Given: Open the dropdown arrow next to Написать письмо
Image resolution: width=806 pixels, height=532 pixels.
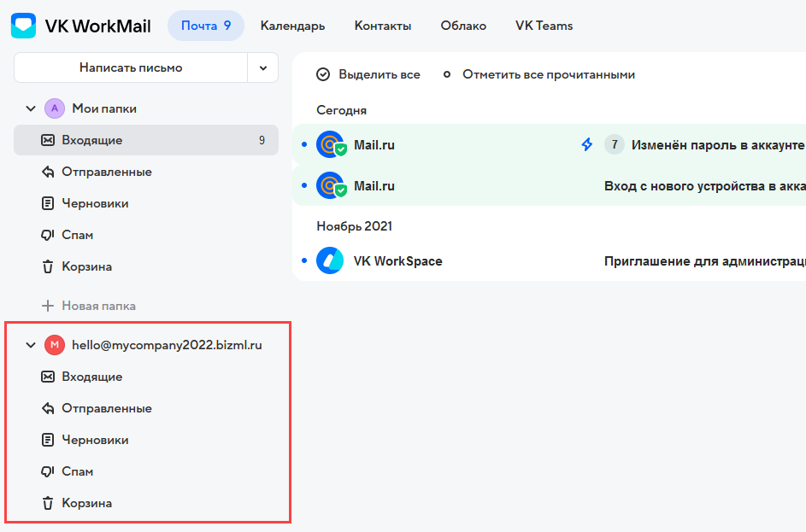Looking at the screenshot, I should [263, 67].
